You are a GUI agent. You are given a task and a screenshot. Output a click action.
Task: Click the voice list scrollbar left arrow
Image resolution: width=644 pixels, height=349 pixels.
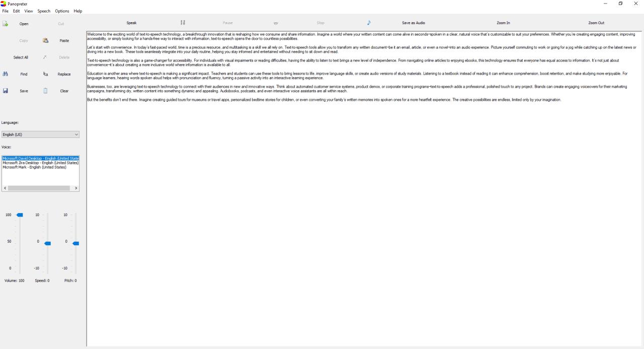(x=5, y=188)
